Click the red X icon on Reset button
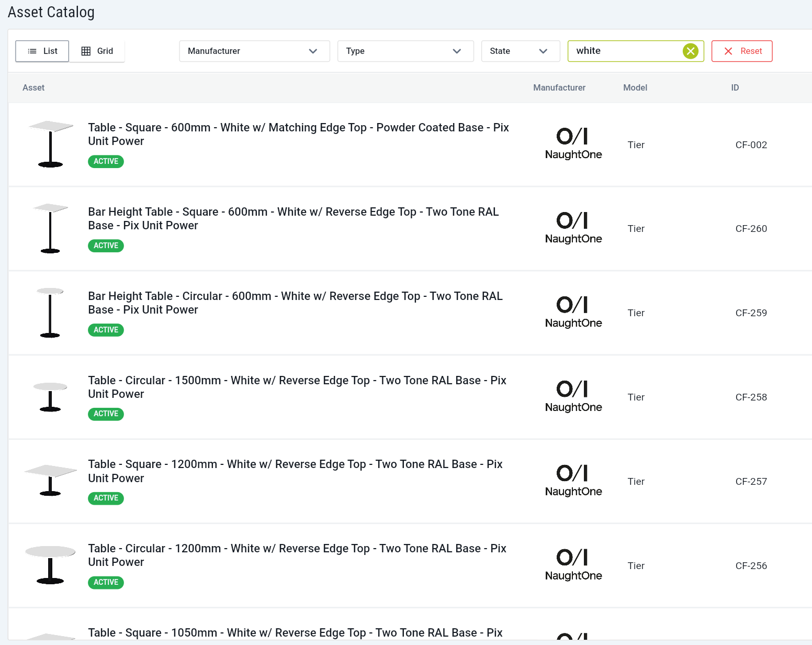The width and height of the screenshot is (812, 645). pos(729,51)
